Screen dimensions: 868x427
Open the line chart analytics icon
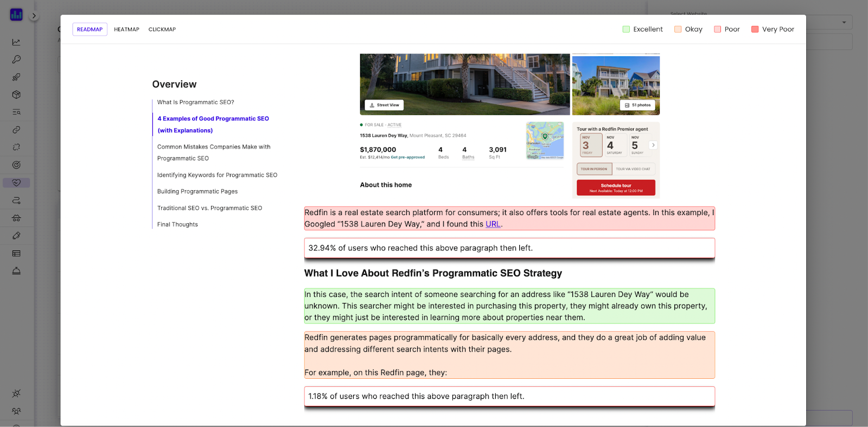[16, 42]
